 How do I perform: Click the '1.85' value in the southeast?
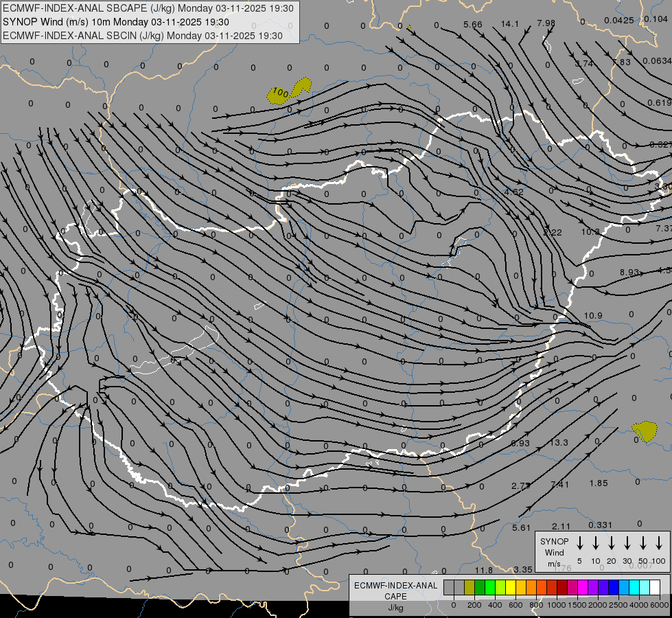(599, 483)
